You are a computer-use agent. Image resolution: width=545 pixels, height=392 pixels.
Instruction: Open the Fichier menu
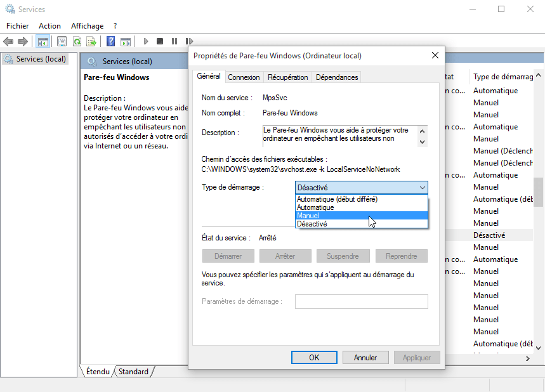[x=17, y=26]
